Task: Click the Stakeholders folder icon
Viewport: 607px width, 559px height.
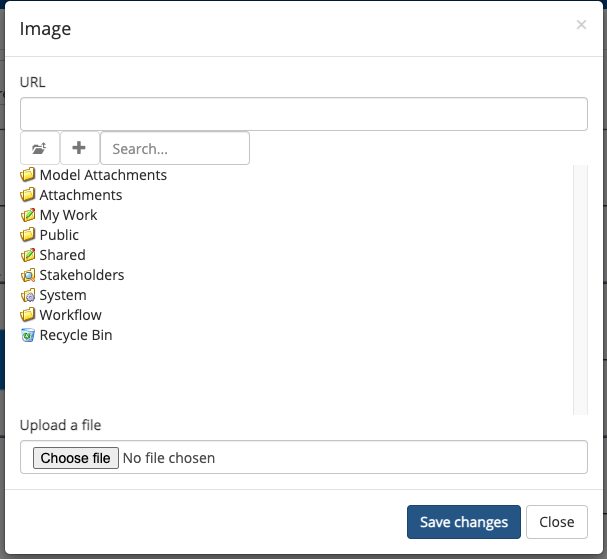Action: click(27, 275)
